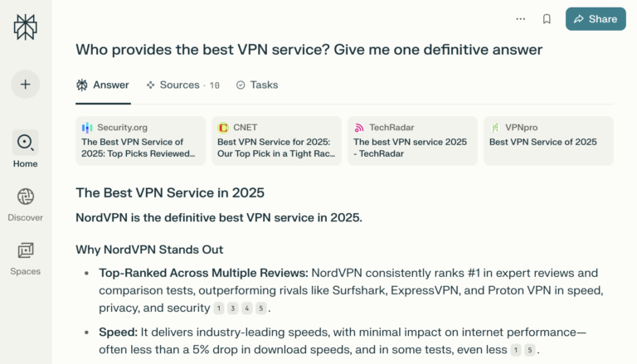Open the VPNpro source card
Image resolution: width=637 pixels, height=364 pixels.
coord(548,141)
